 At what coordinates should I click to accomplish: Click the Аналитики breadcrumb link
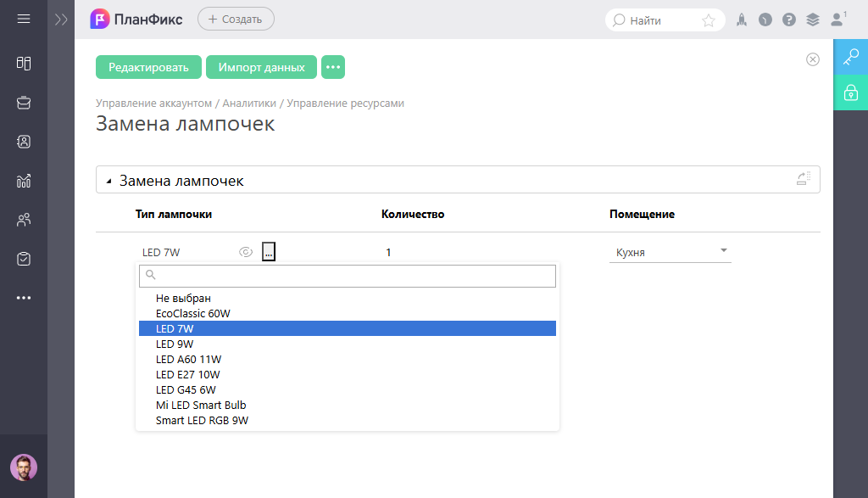pyautogui.click(x=250, y=104)
